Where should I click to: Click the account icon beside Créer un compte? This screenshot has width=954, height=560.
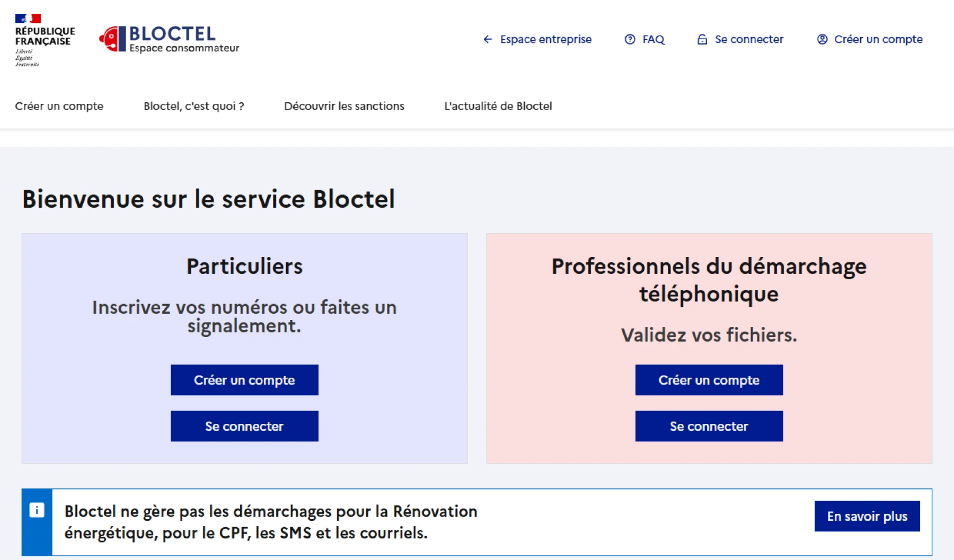(x=822, y=39)
